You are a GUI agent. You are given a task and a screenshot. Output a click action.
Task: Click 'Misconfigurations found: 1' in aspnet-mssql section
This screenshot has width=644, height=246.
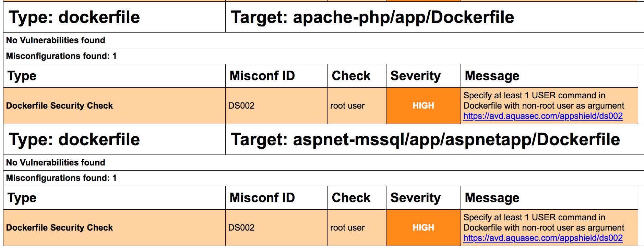tap(61, 178)
